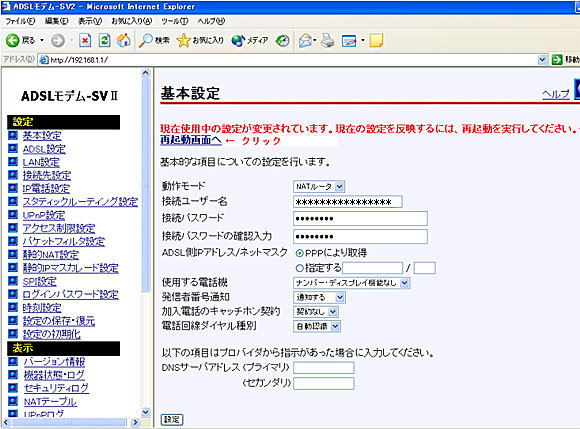580x429 pixels.
Task: Open the ヘルプ menu
Action: pos(211,21)
